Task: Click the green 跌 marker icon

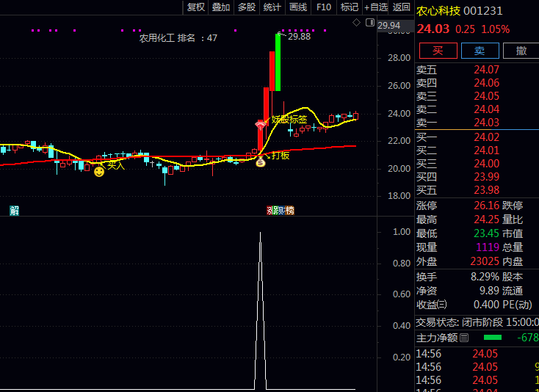Action: tap(275, 210)
